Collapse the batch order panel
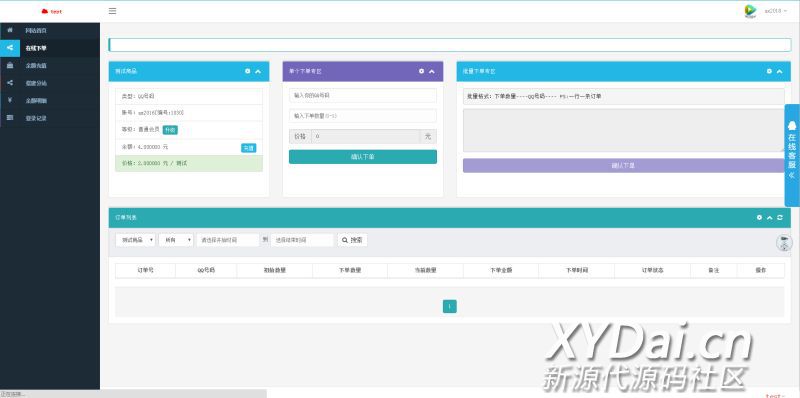The width and height of the screenshot is (800, 398). click(x=779, y=71)
